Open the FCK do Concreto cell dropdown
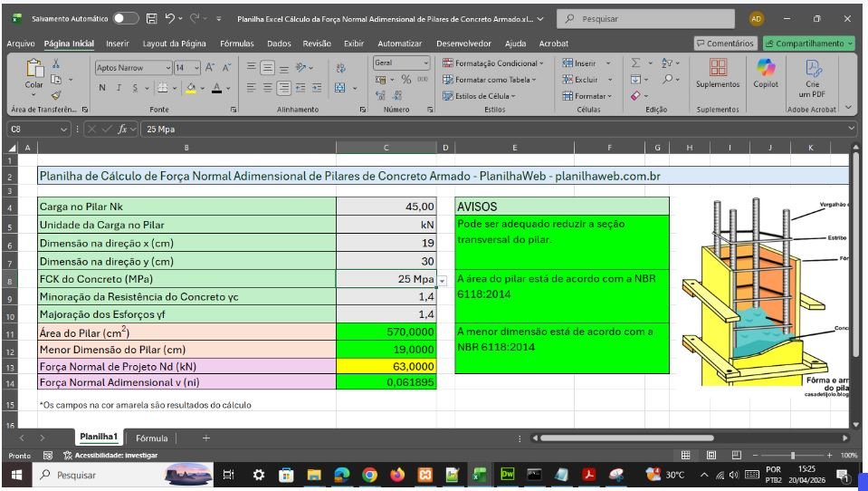 coord(442,280)
